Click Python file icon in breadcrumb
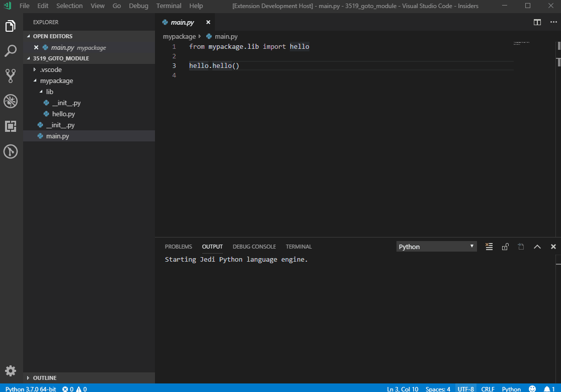Screen dimensions: 561x392 point(209,37)
